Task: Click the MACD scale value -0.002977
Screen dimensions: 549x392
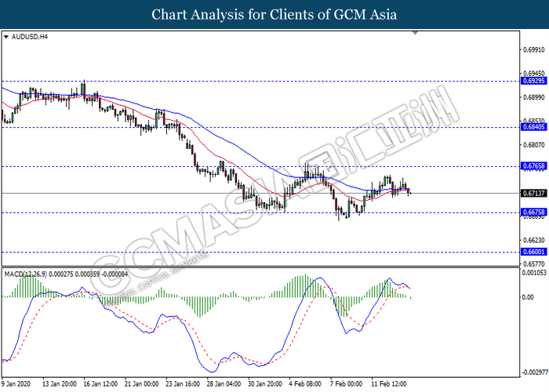Action: tap(535, 372)
